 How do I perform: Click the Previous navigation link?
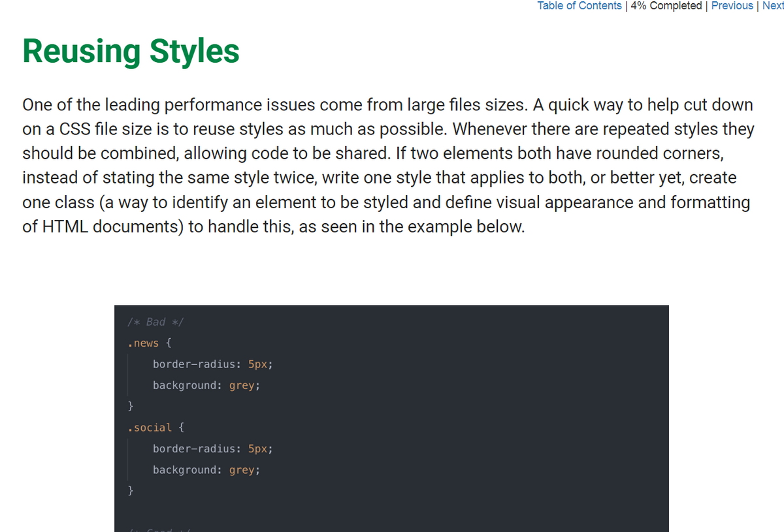[732, 6]
